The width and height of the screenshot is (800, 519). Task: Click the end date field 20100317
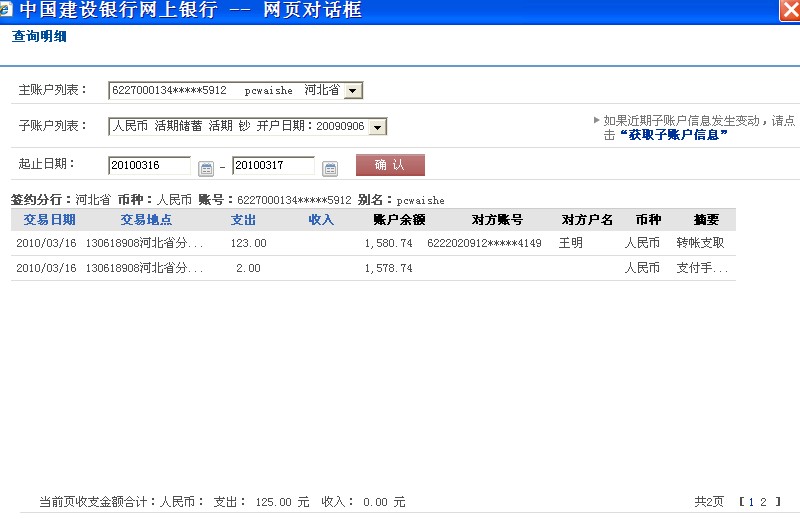pos(272,166)
